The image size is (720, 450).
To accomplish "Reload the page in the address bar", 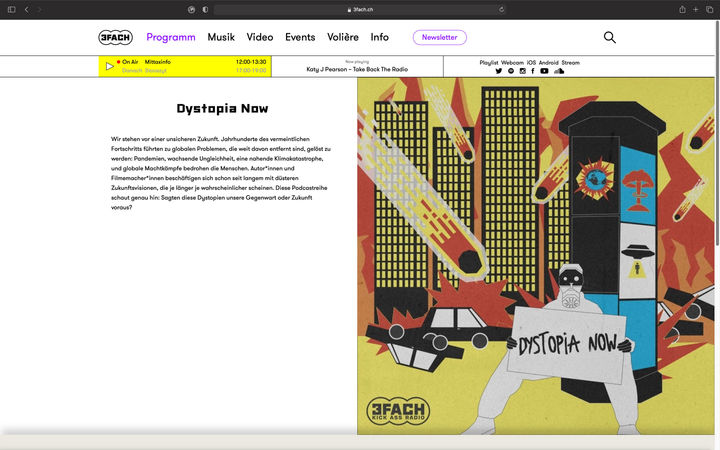I will click(x=501, y=9).
